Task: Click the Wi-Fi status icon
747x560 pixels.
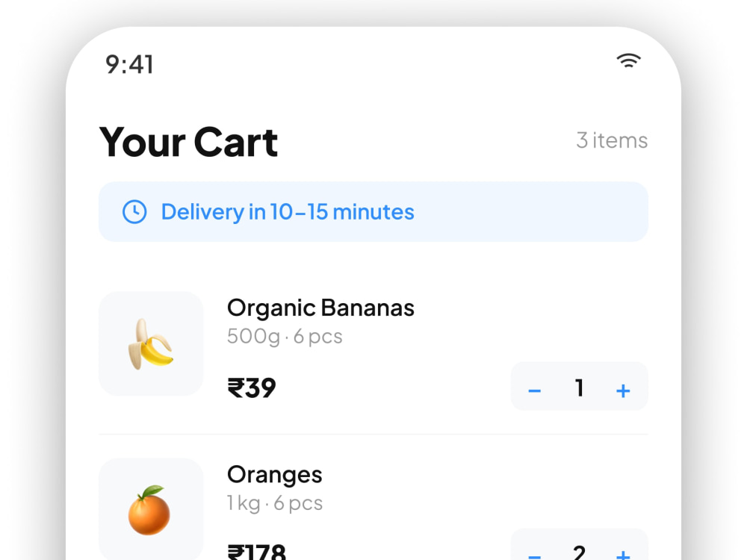Action: point(628,60)
